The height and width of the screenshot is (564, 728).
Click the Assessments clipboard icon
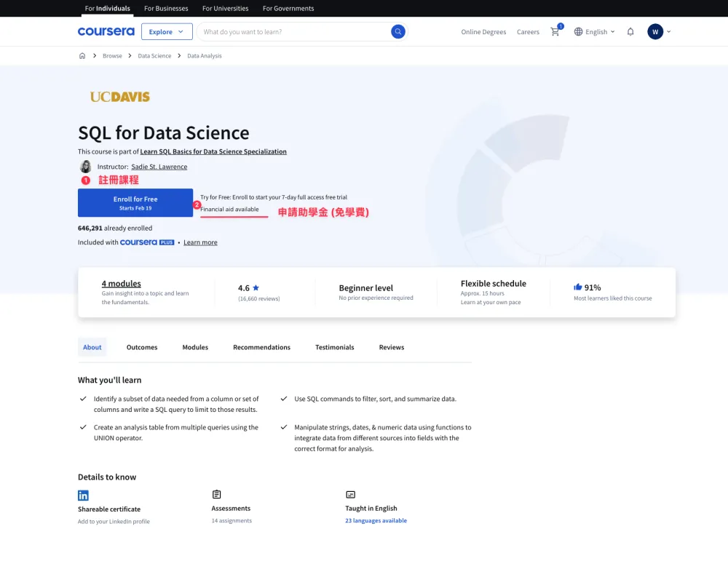point(215,493)
